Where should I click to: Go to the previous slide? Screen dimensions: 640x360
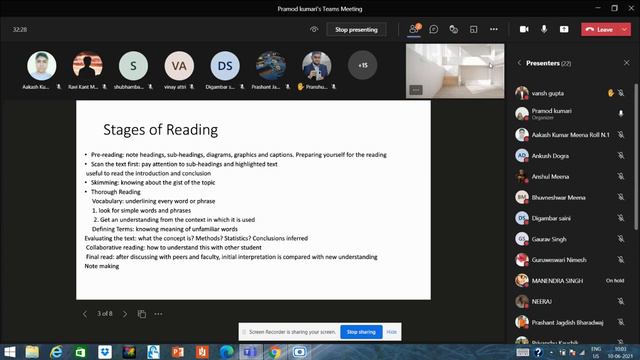pos(85,314)
